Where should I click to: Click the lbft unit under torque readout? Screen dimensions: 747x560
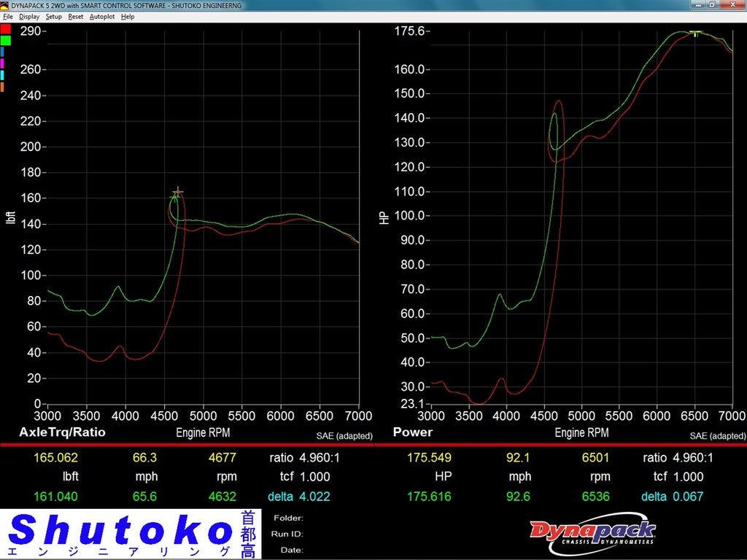[71, 477]
